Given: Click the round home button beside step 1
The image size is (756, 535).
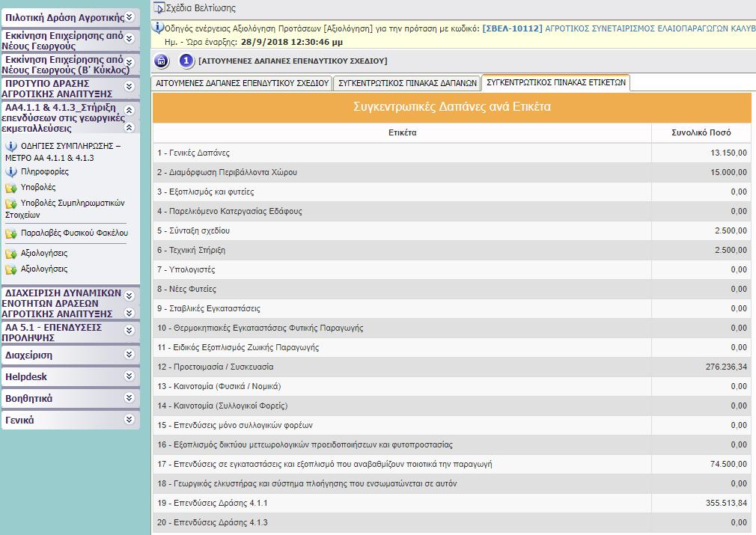Looking at the screenshot, I should (x=162, y=61).
